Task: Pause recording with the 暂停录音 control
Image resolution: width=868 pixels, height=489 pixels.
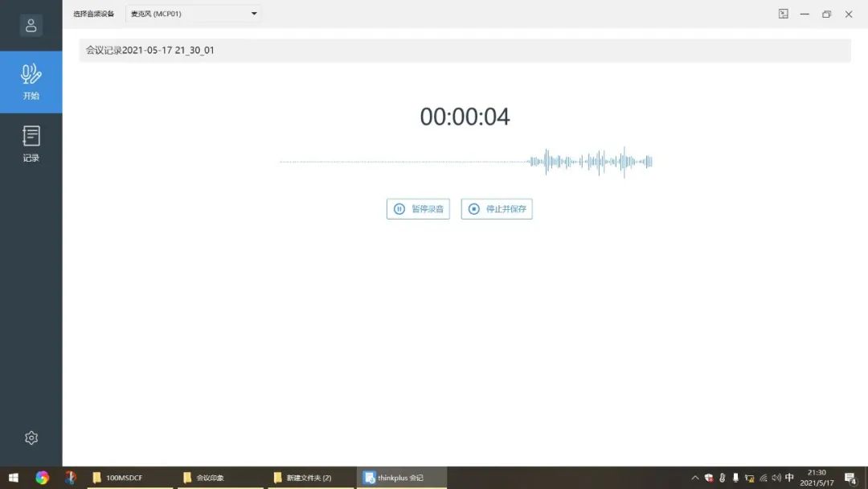Action: 417,208
